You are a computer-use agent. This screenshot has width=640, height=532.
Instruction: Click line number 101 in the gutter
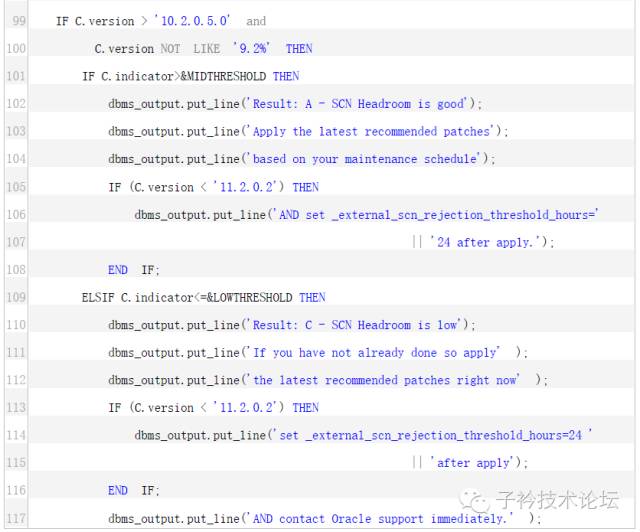[x=16, y=76]
